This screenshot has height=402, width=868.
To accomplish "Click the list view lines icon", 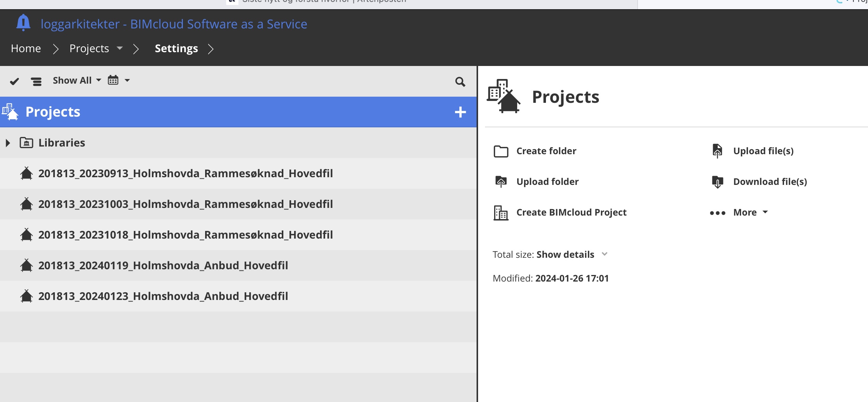I will [x=36, y=81].
